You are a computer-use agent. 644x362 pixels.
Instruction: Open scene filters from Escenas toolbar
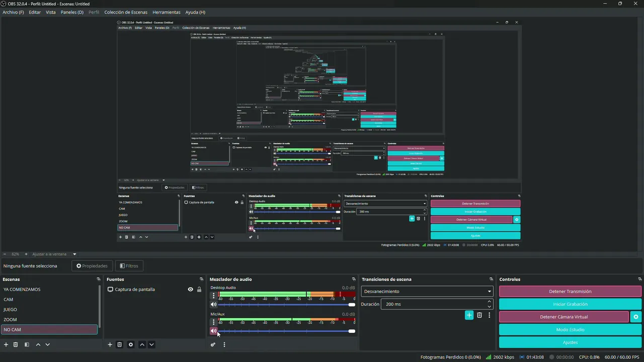pyautogui.click(x=27, y=344)
